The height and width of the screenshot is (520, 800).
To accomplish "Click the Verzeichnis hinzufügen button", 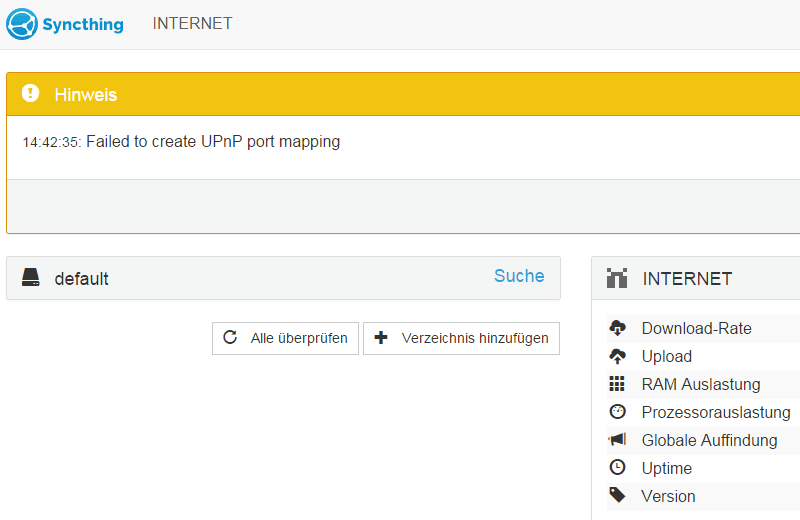I will tap(461, 338).
